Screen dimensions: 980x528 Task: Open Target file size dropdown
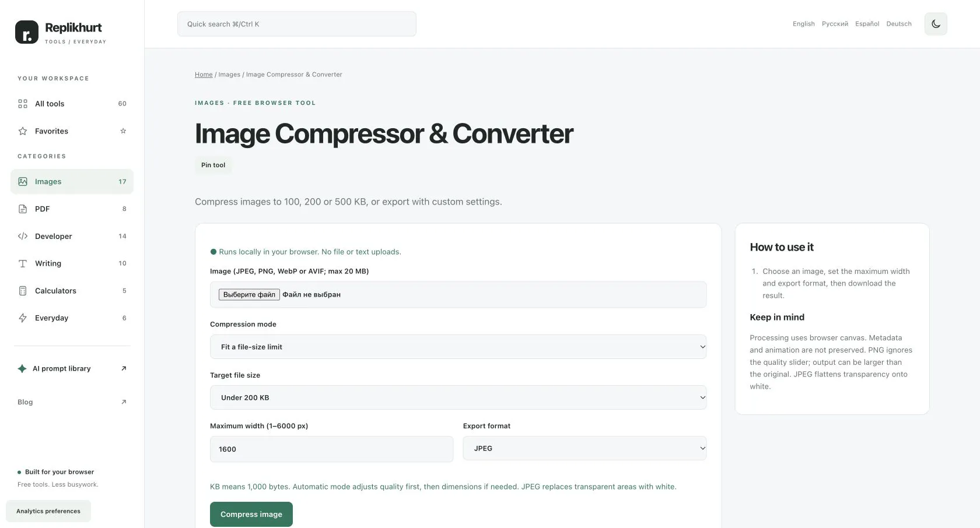click(458, 397)
